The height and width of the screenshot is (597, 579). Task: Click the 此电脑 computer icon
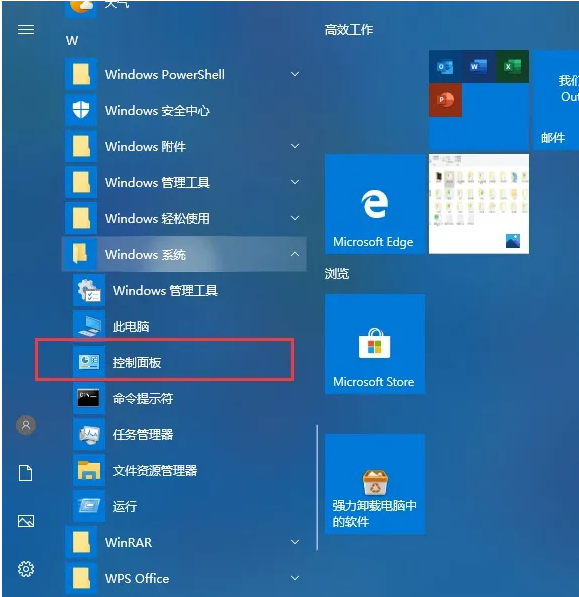(89, 326)
